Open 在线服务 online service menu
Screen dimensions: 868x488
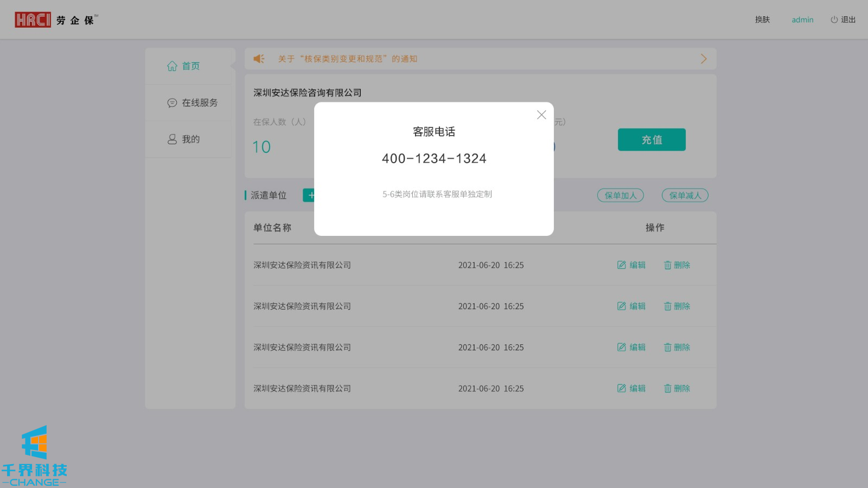pos(193,103)
